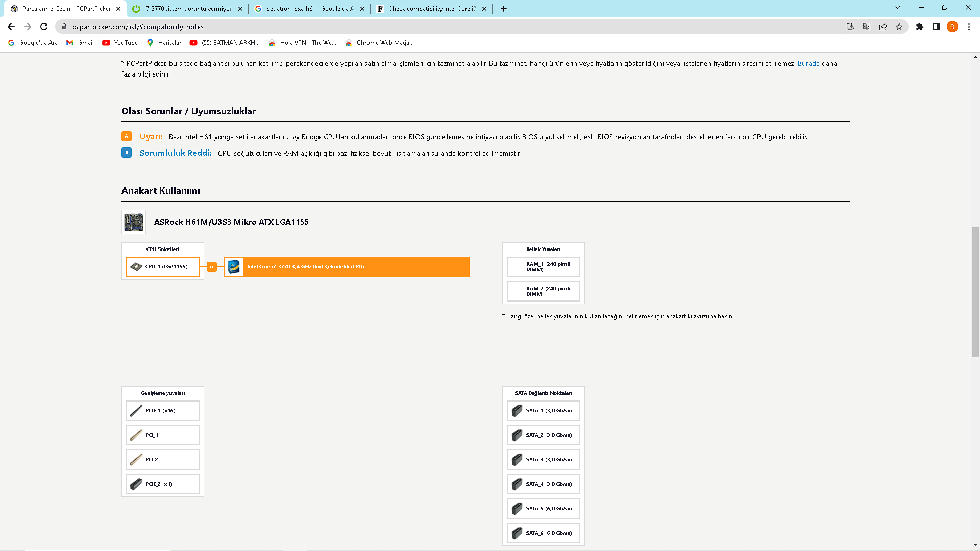
Task: Select the SATA_5 (6.0 Gb/sn) port
Action: click(544, 509)
